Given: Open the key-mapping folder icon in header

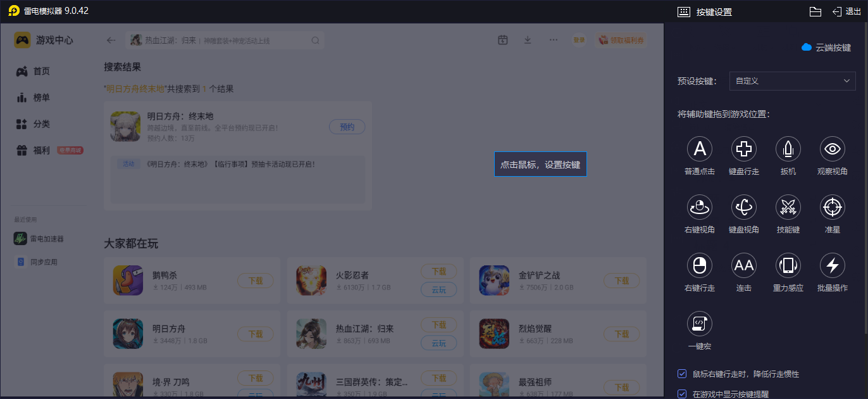Looking at the screenshot, I should click(x=815, y=11).
